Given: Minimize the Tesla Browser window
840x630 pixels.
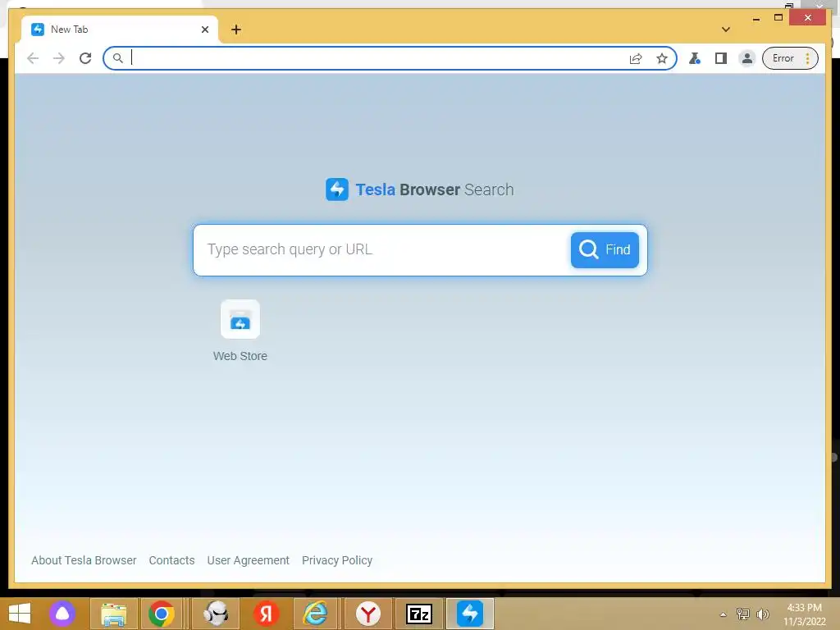Looking at the screenshot, I should [x=756, y=19].
